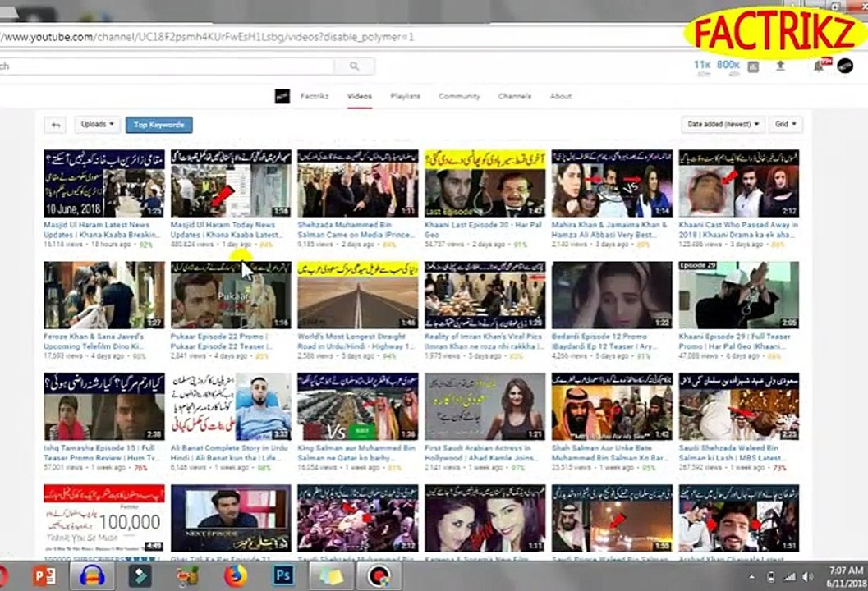Open the 100,000 subscribers thumbnail
868x591 pixels.
tap(104, 518)
